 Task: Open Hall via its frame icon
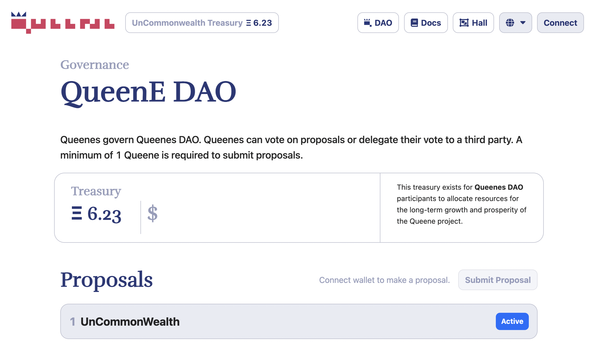464,23
